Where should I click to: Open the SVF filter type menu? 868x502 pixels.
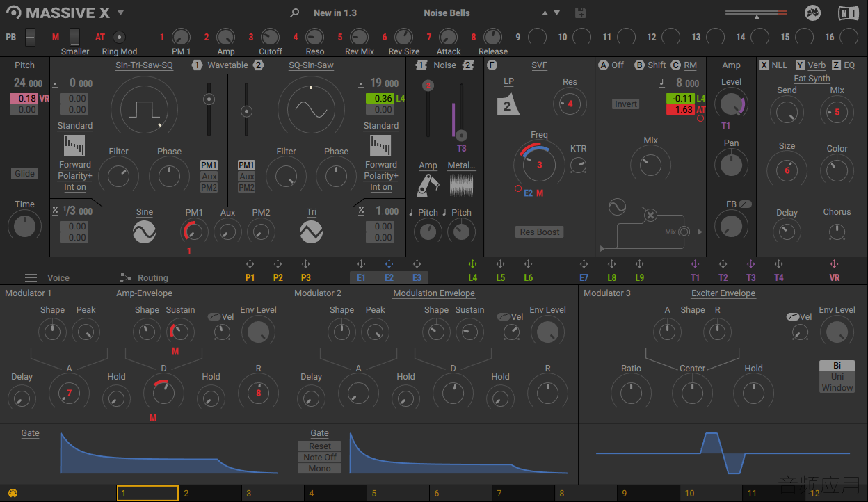click(x=539, y=65)
